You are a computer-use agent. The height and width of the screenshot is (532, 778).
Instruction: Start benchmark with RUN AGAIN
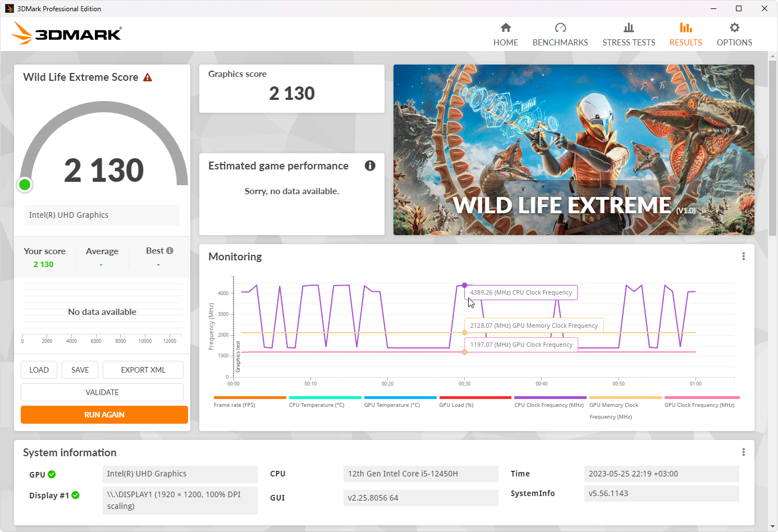coord(104,415)
